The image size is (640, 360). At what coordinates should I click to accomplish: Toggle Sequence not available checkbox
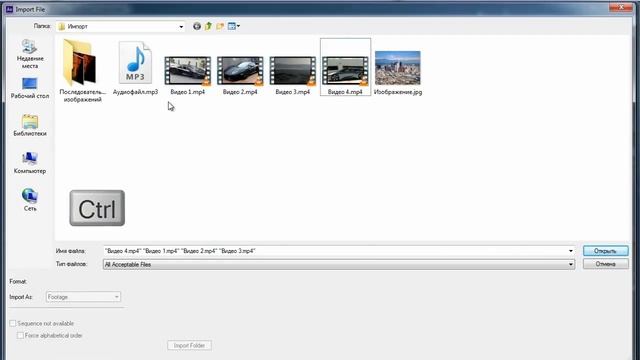13,323
